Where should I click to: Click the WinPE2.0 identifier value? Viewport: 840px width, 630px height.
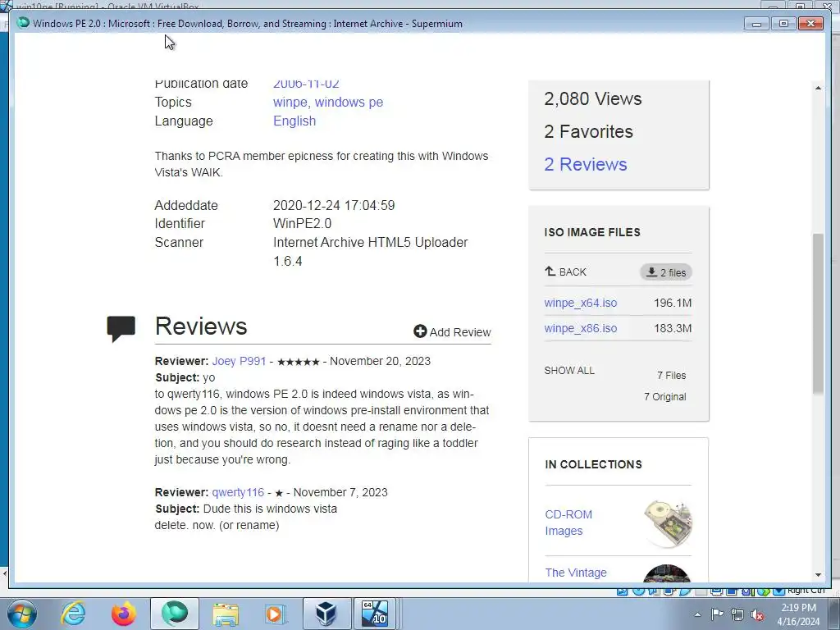pyautogui.click(x=302, y=223)
